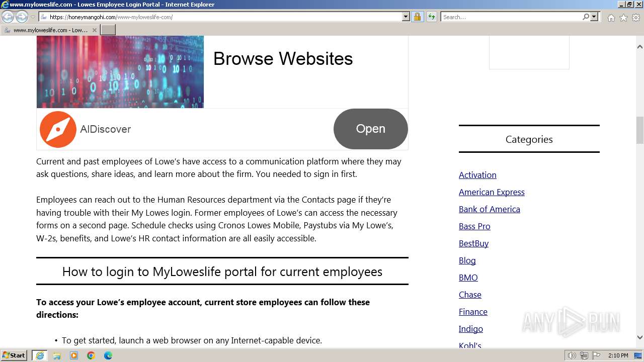The height and width of the screenshot is (362, 644).
Task: Open the recent pages dropdown arrow
Action: click(33, 17)
